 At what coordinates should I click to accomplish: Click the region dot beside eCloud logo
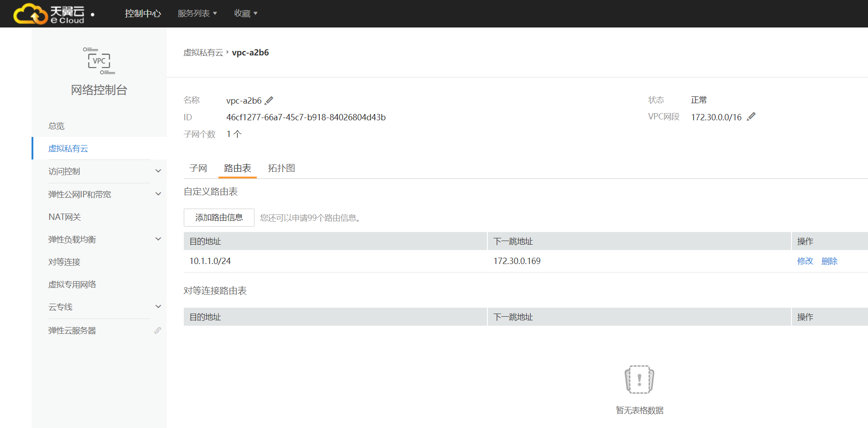pos(93,14)
